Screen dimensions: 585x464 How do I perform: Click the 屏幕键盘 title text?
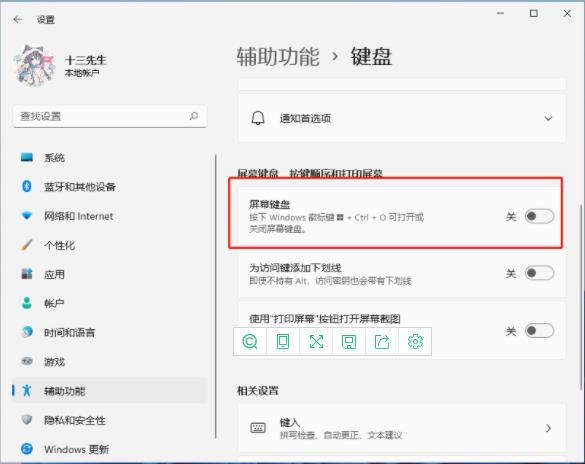[x=269, y=204]
